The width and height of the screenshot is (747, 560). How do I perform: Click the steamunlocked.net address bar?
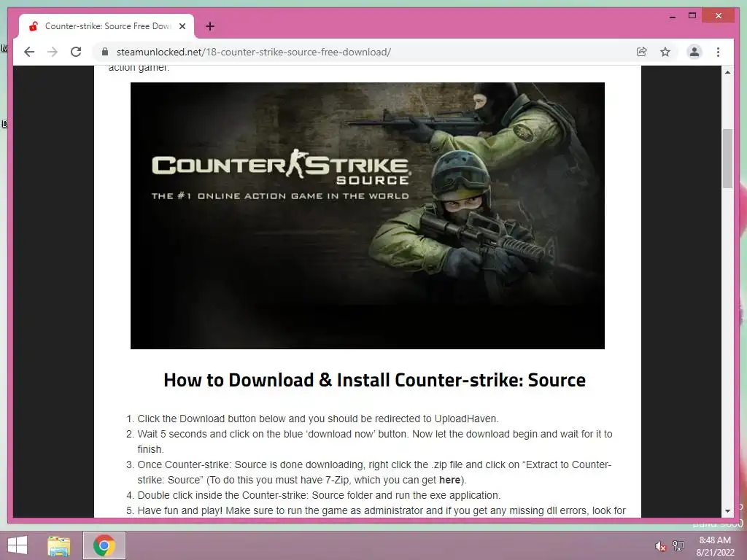(367, 52)
